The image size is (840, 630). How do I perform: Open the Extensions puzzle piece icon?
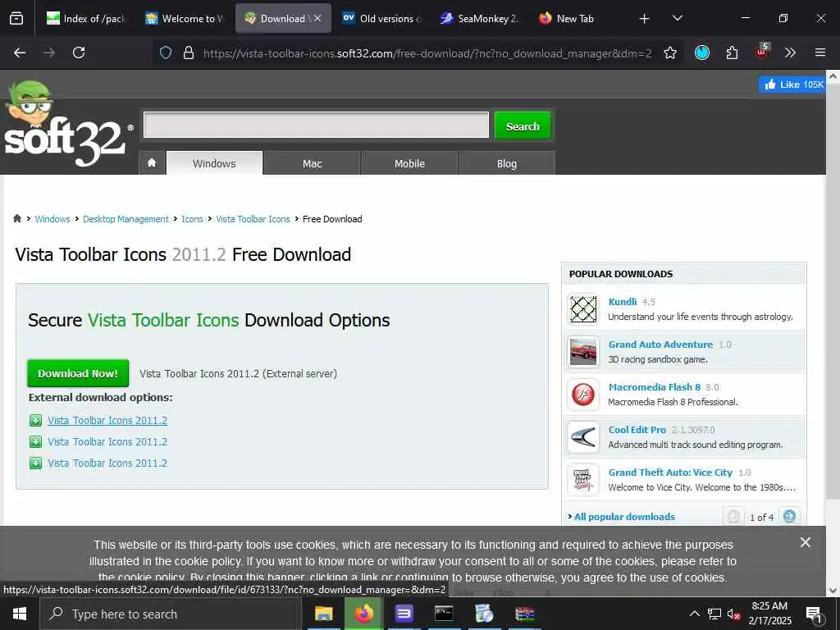(x=732, y=52)
